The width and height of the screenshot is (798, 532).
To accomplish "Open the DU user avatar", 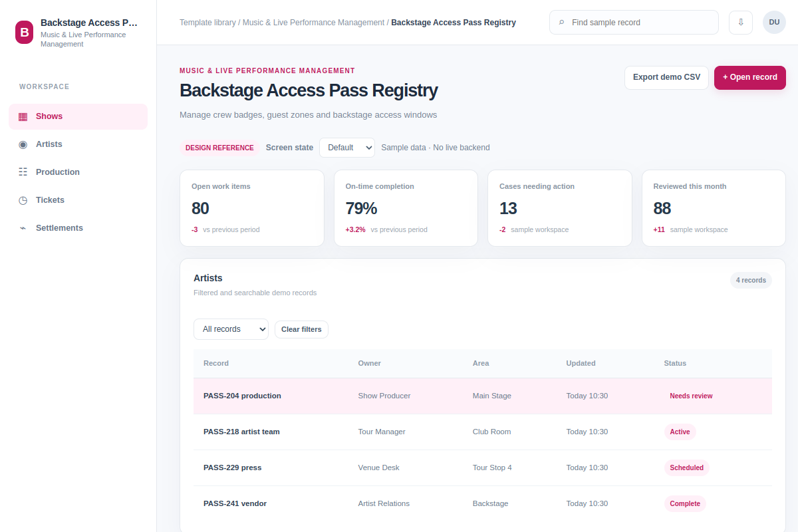I will pos(774,22).
